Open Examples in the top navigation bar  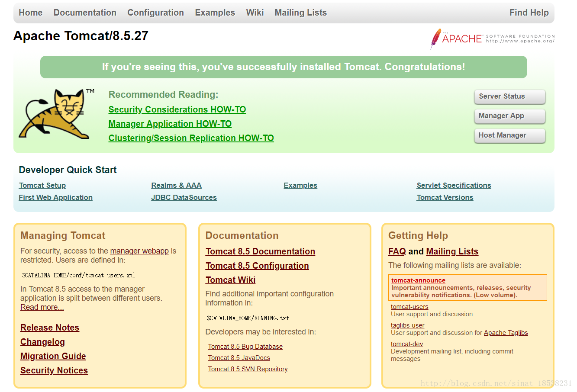pos(215,13)
